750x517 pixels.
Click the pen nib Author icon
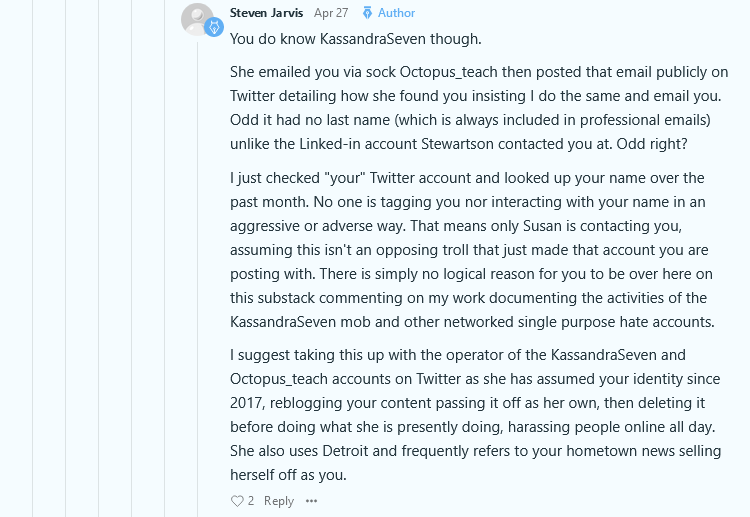tap(367, 13)
